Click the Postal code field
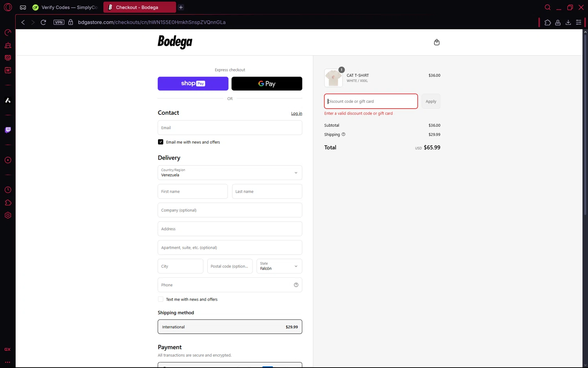Screen dimensions: 588x368 pos(230,266)
